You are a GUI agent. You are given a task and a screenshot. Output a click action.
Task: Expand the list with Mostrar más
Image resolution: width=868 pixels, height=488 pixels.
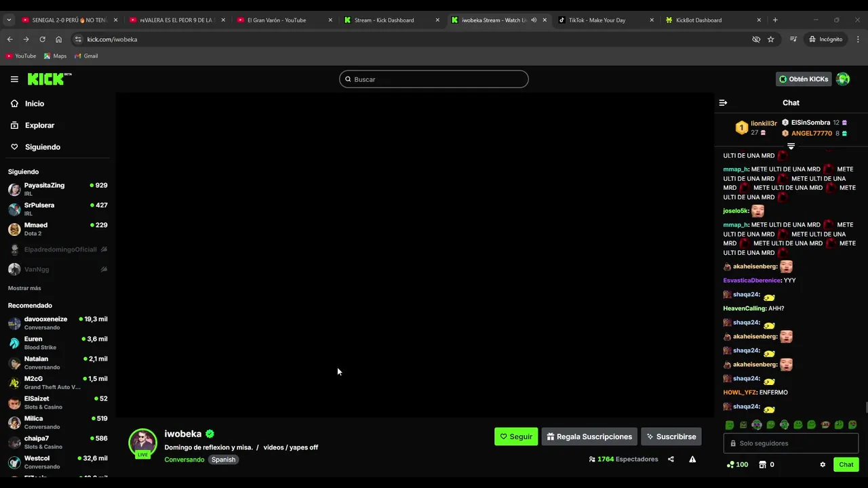[x=24, y=288]
